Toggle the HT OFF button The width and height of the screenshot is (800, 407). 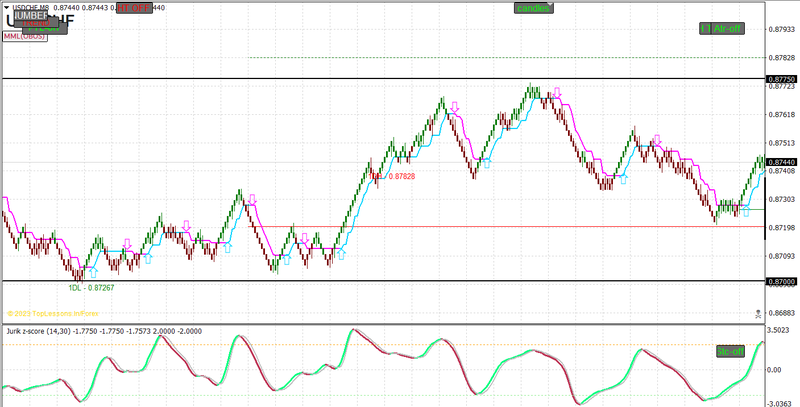136,8
